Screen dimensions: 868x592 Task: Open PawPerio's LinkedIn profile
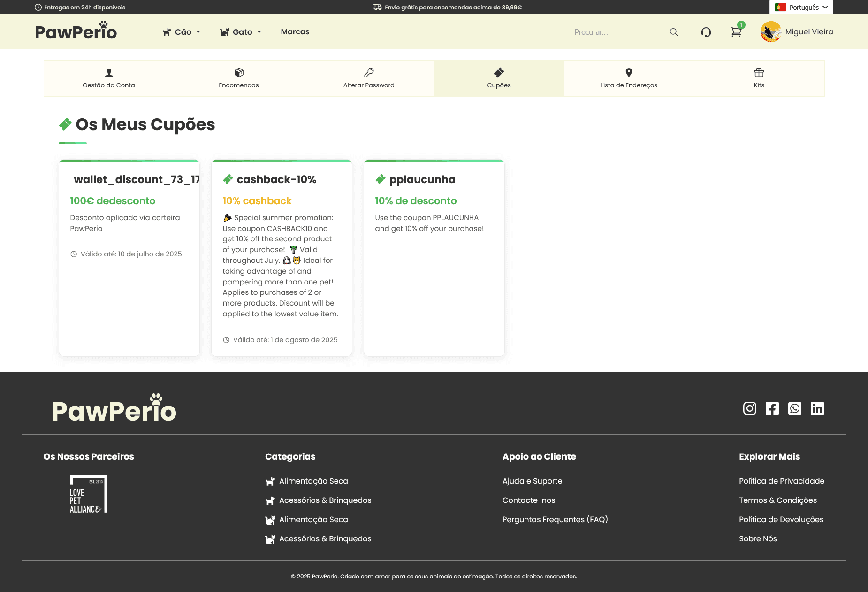coord(817,408)
